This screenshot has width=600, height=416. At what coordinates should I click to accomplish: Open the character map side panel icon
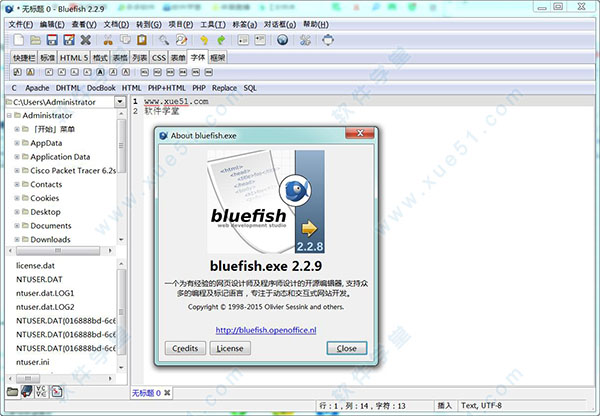tap(41, 391)
